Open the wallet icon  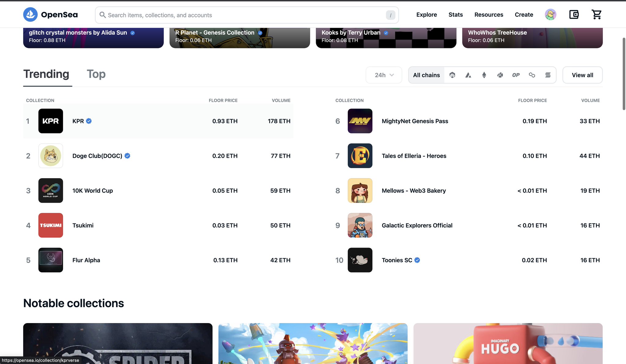[x=574, y=14]
